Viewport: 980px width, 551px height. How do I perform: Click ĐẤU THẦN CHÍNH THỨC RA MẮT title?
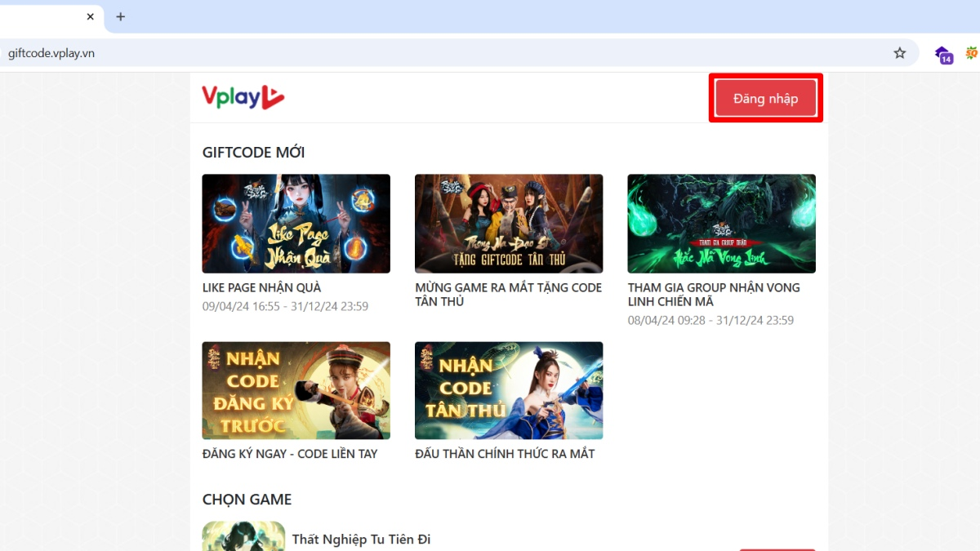505,454
